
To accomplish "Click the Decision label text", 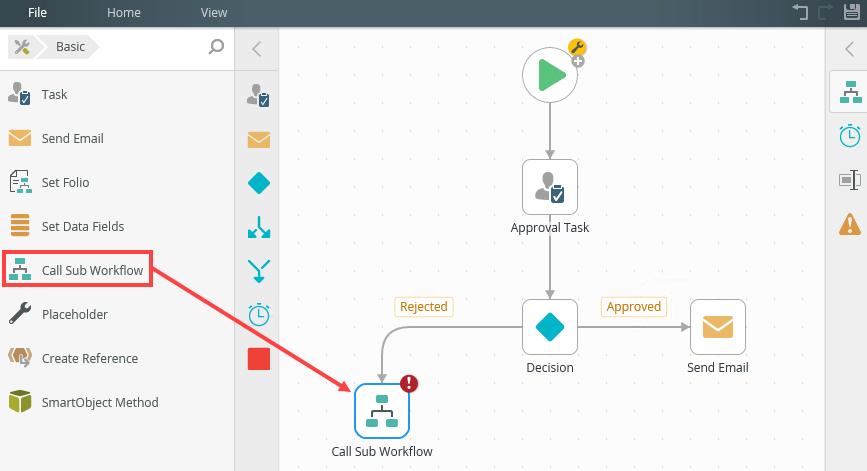I will pos(550,368).
